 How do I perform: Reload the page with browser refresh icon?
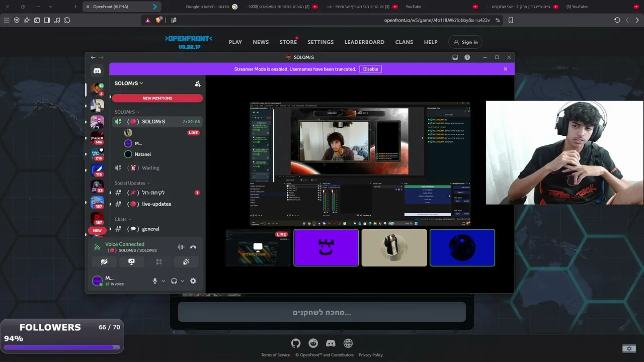click(617, 20)
